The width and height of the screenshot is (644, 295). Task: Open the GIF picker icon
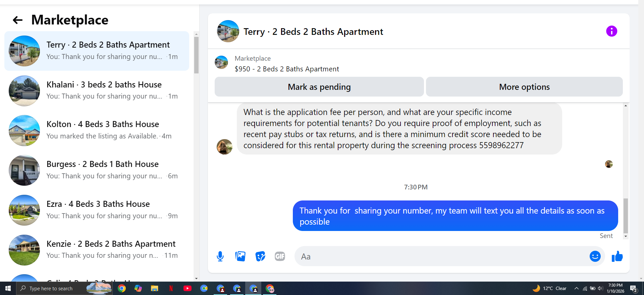point(280,256)
